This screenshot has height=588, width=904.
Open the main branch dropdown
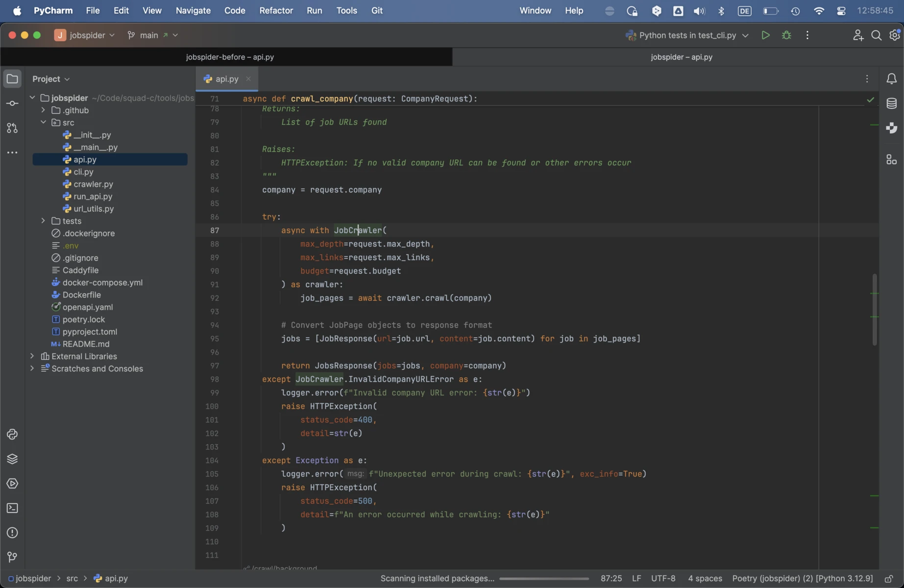[152, 35]
